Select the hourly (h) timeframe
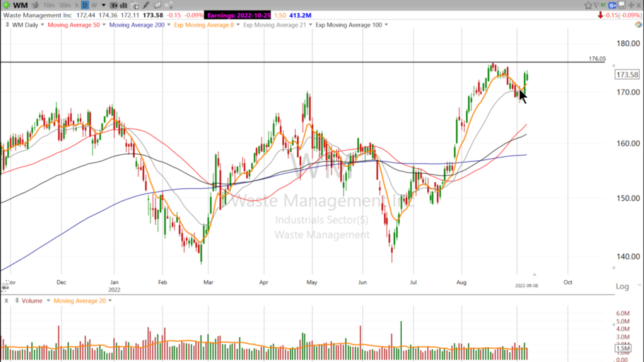The height and width of the screenshot is (362, 644). pos(76,5)
